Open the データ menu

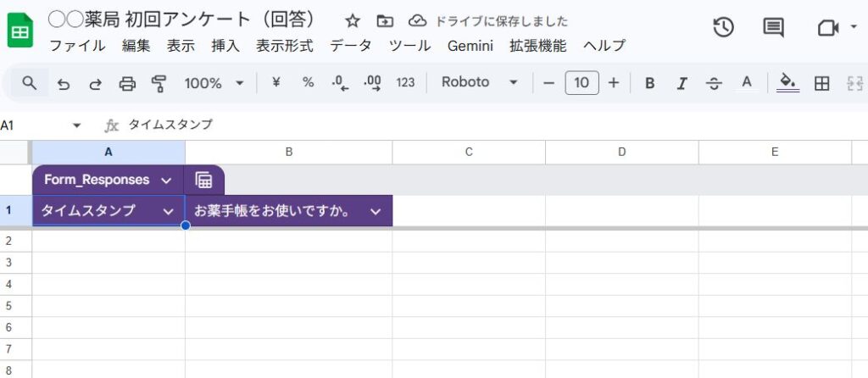351,46
